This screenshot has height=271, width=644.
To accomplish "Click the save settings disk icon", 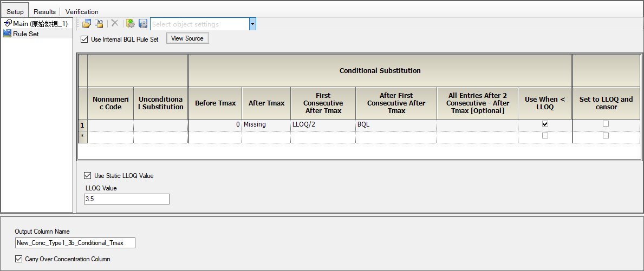I will point(143,24).
